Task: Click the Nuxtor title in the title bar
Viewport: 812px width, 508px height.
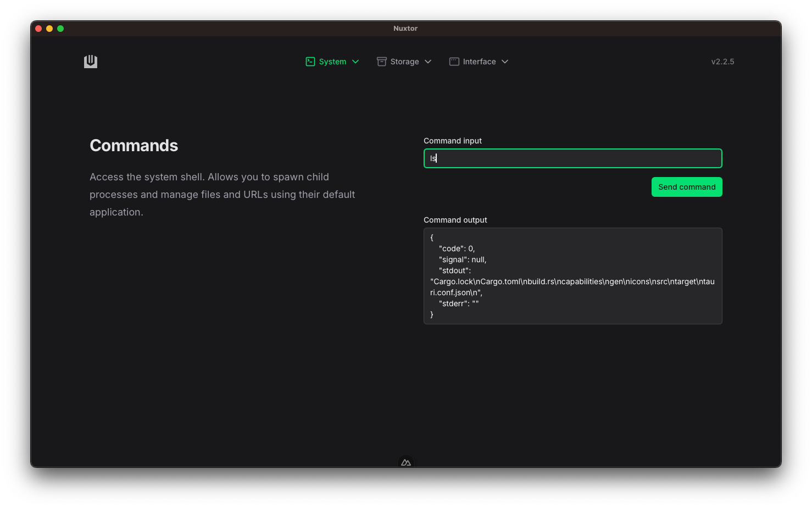Action: pyautogui.click(x=405, y=29)
